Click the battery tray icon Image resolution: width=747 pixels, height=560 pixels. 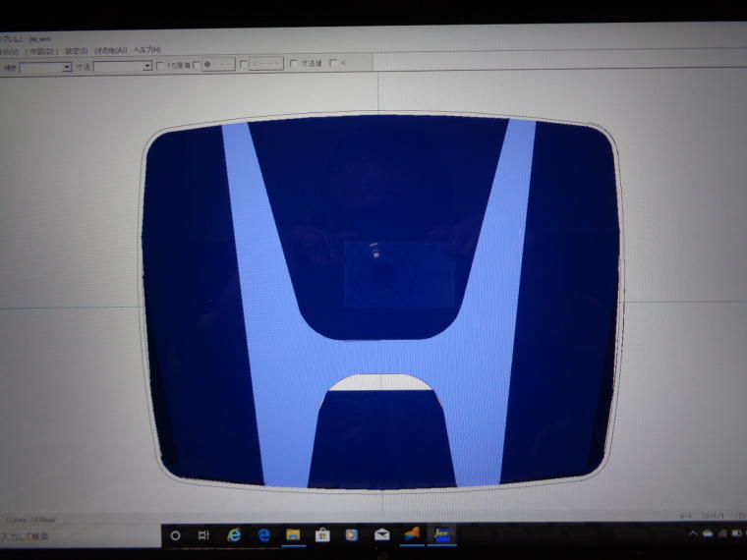(x=738, y=532)
